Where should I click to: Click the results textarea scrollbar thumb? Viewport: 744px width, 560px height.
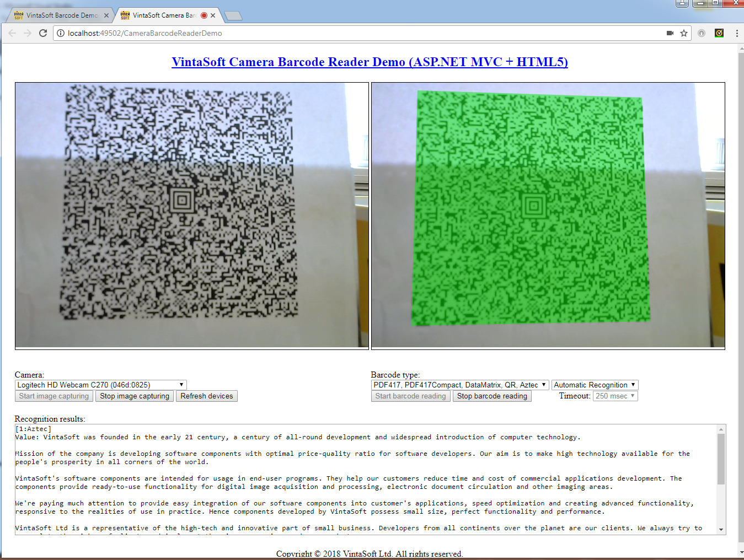(721, 459)
